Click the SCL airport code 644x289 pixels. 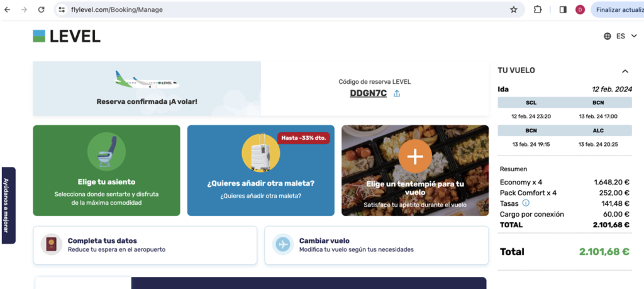[x=531, y=103]
